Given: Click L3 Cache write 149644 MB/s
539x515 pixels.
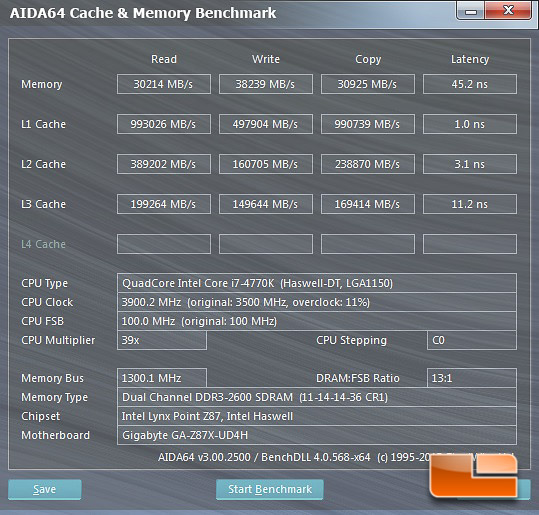Looking at the screenshot, I should pos(266,204).
